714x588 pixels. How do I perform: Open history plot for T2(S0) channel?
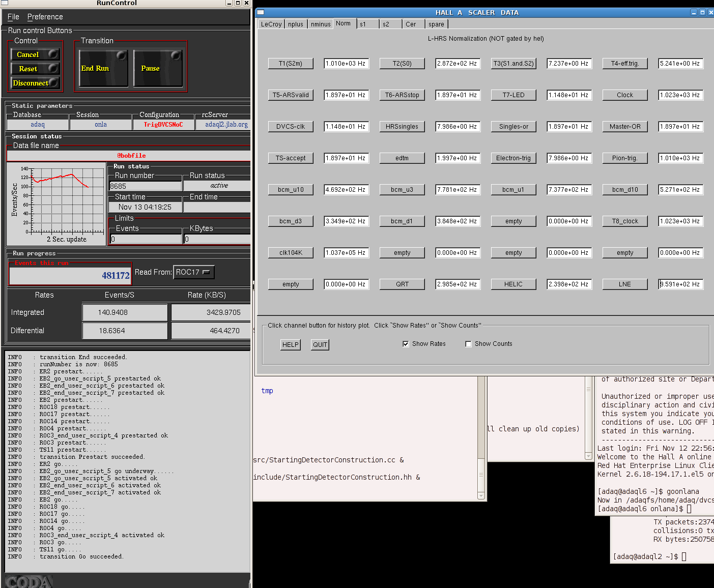(402, 64)
